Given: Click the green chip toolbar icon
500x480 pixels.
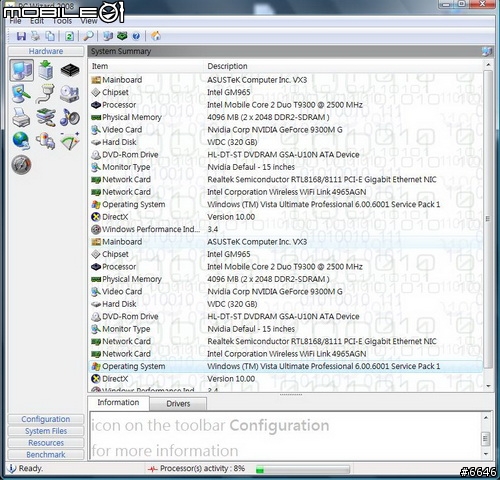Looking at the screenshot, I should [122, 36].
